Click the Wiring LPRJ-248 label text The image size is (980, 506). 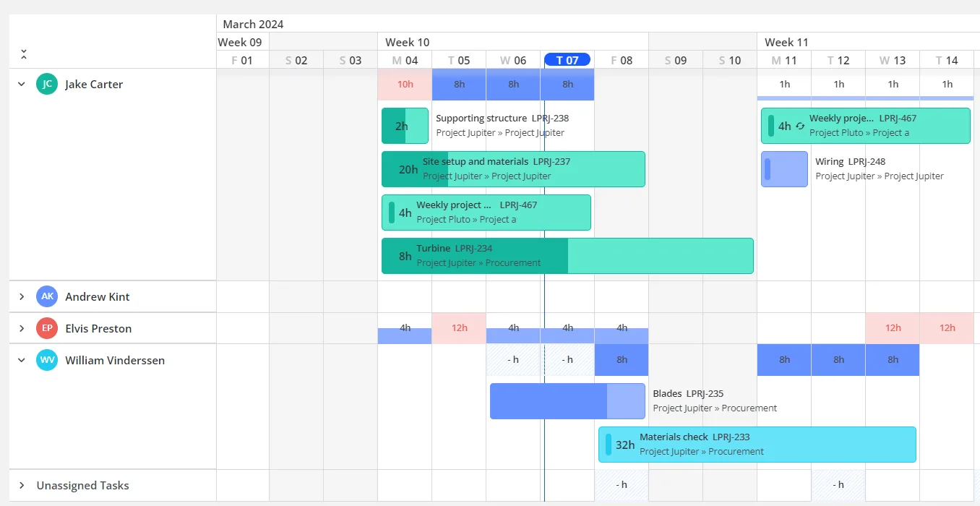pyautogui.click(x=850, y=162)
